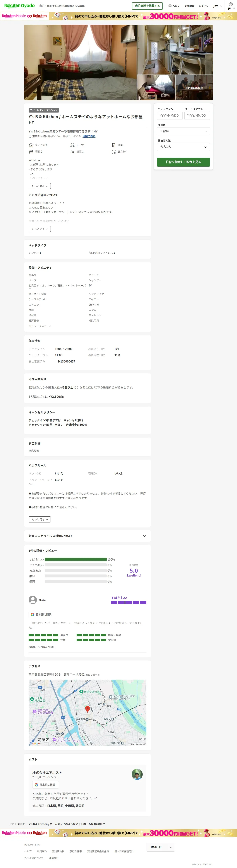
Task: Click footer ヘルプ link
Action: (x=28, y=851)
